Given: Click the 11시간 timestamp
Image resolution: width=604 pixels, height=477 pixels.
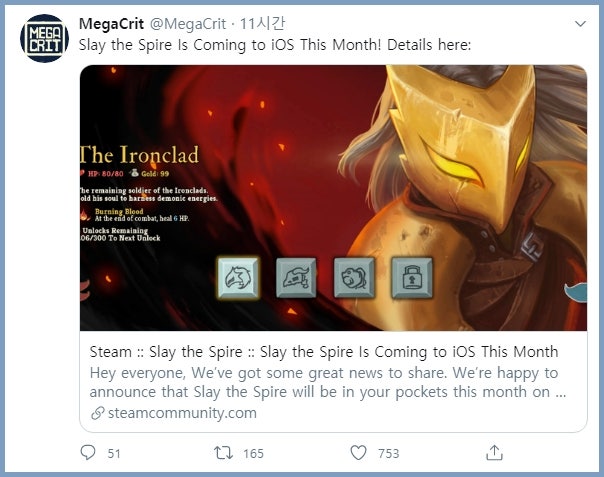Looking at the screenshot, I should coord(262,24).
